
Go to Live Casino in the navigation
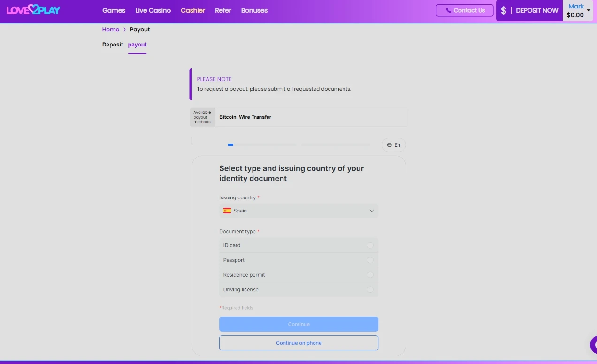153,10
